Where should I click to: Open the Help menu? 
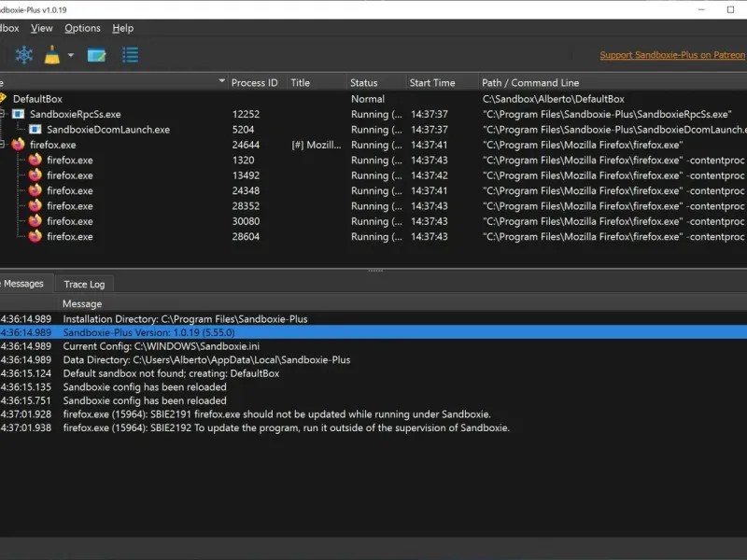pos(123,28)
